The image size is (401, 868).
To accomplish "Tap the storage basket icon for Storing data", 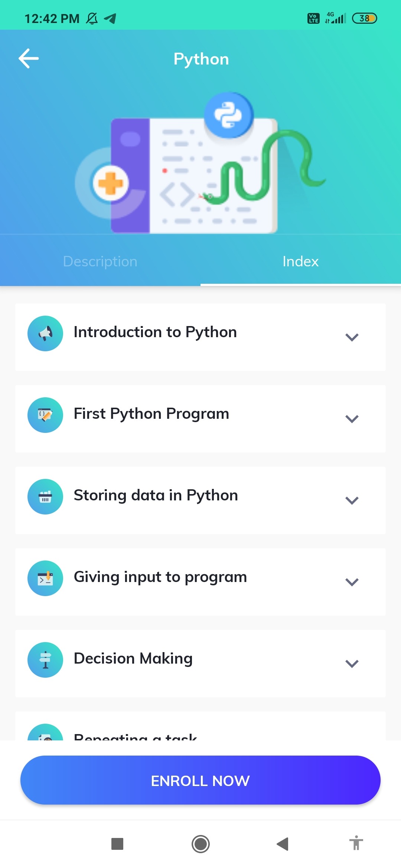I will pos(45,497).
